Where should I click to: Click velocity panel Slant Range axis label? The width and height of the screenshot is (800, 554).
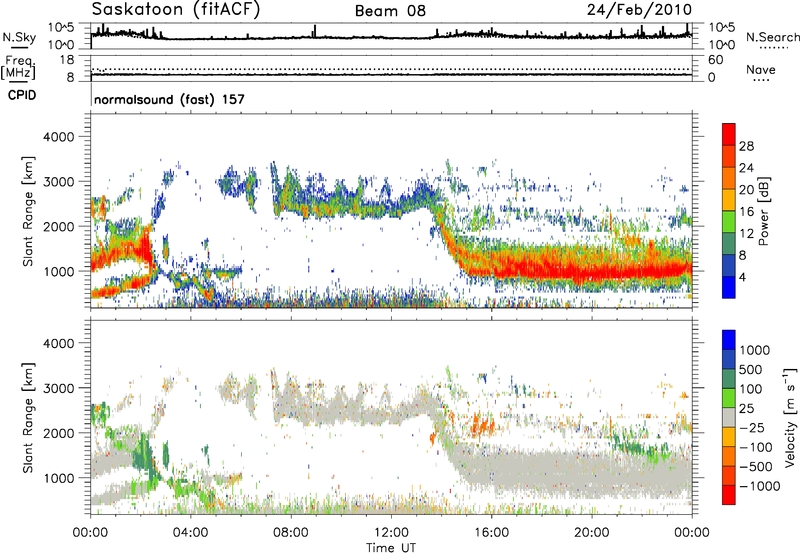28,418
